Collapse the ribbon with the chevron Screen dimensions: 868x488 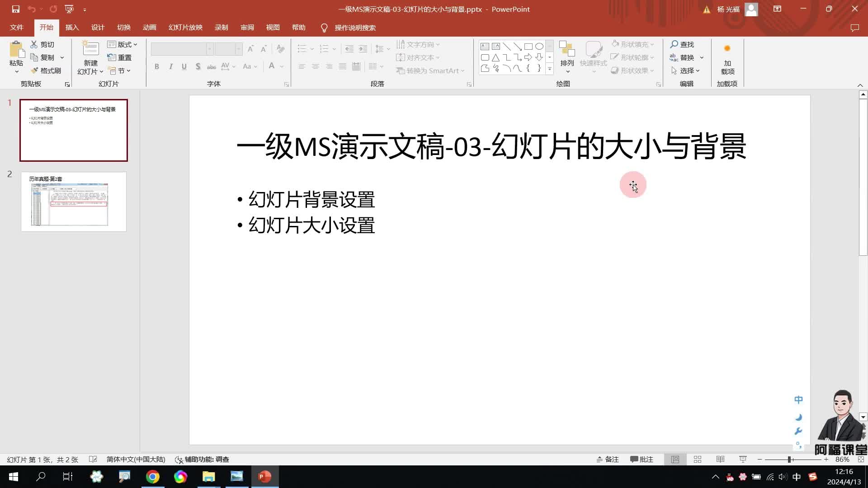(860, 85)
